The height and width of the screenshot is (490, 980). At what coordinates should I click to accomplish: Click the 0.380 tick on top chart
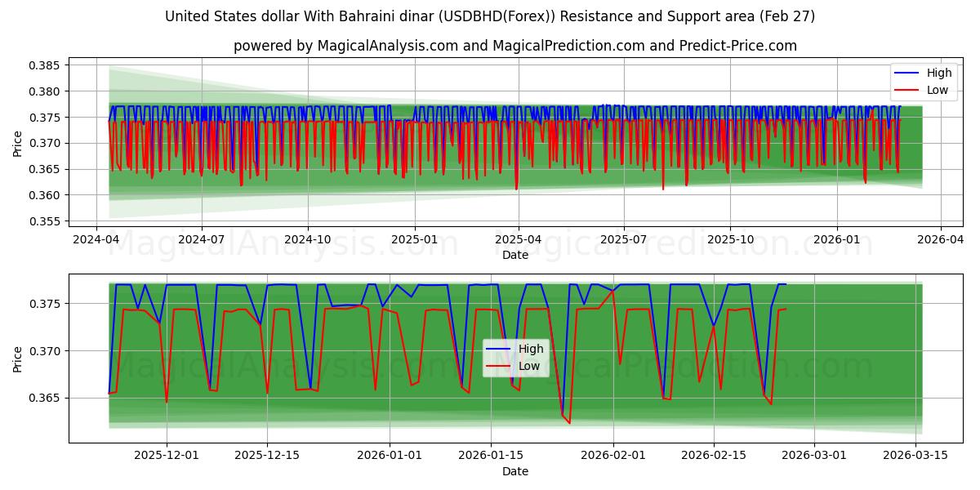click(46, 91)
